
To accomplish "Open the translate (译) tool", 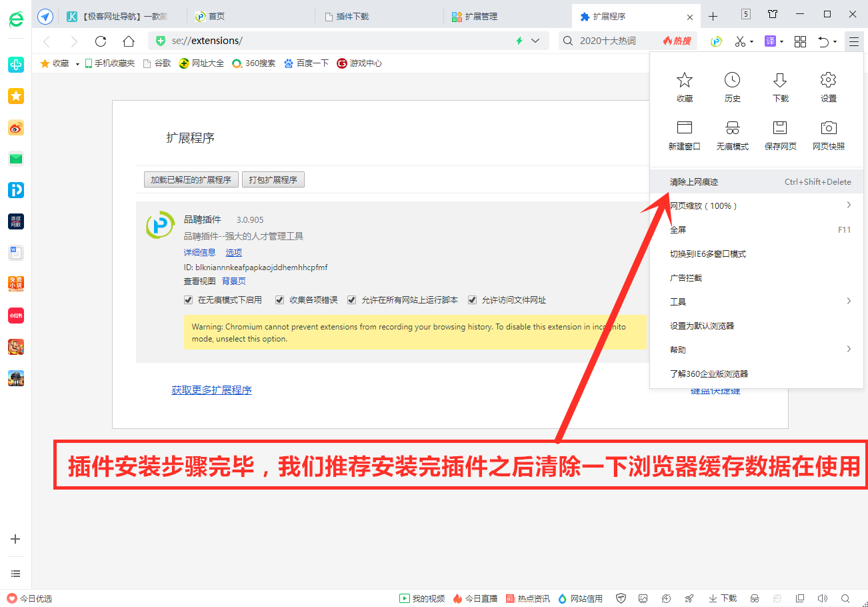I will tap(772, 41).
